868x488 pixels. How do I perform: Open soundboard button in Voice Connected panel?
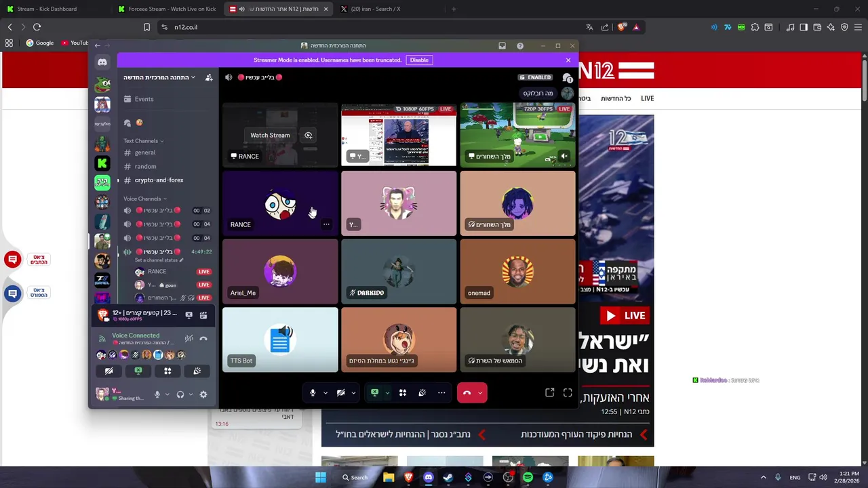[197, 371]
